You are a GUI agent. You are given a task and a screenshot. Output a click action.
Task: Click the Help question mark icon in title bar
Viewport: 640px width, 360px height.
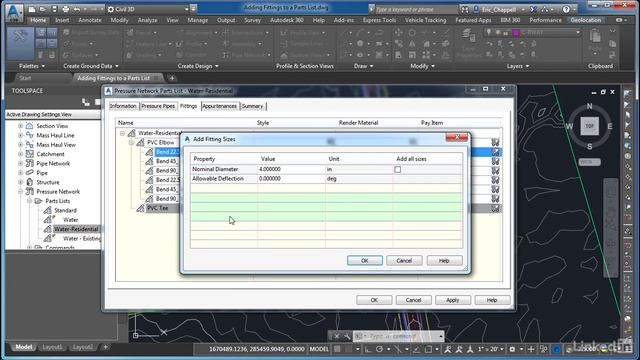point(566,9)
